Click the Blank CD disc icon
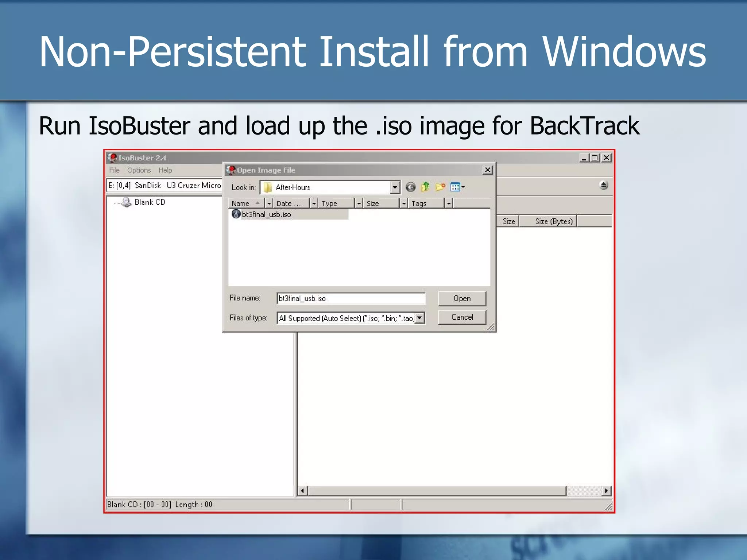Image resolution: width=747 pixels, height=560 pixels. pos(126,202)
